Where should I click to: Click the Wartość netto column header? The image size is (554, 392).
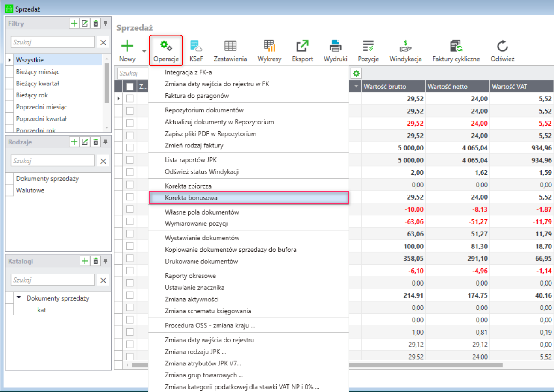point(457,87)
